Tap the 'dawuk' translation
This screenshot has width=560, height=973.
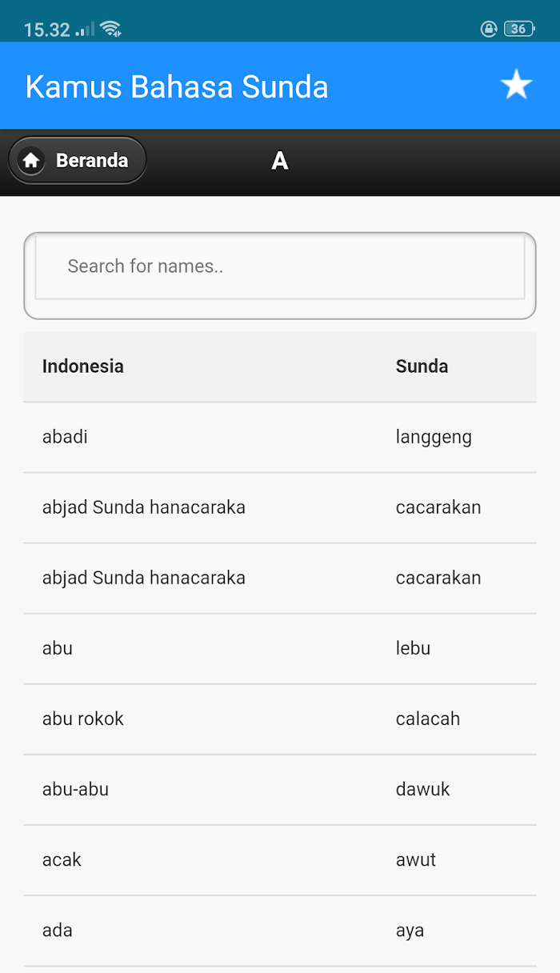(x=423, y=789)
